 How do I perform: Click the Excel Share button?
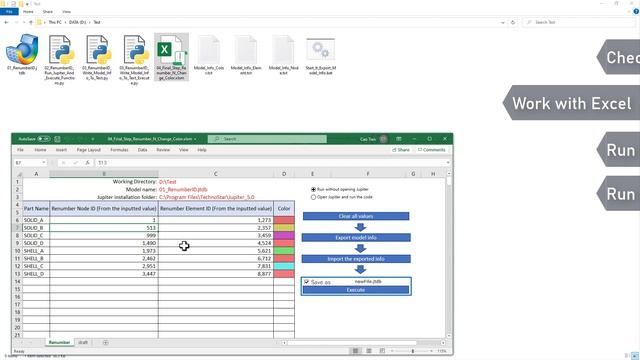(x=401, y=150)
